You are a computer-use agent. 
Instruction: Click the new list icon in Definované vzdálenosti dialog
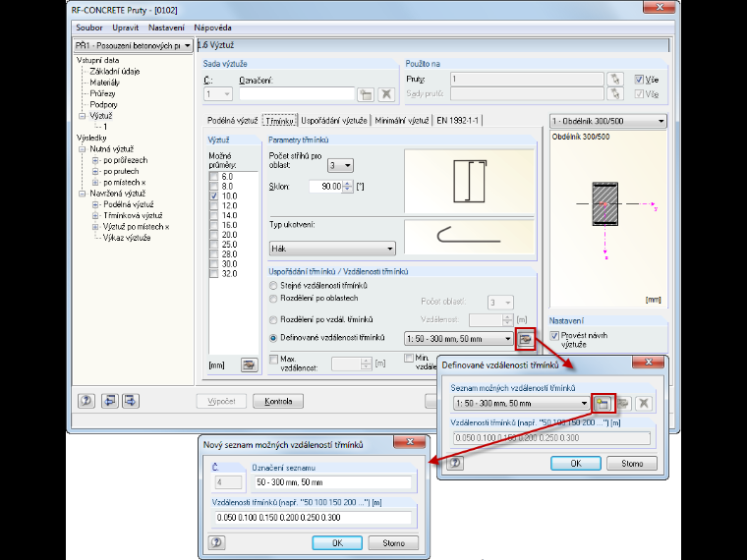(603, 404)
